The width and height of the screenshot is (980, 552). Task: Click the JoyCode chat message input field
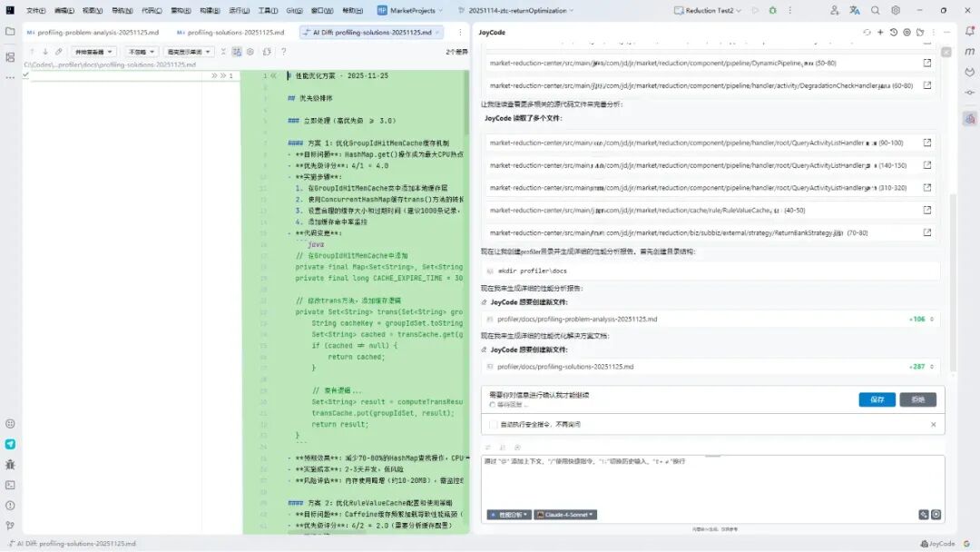tap(712, 481)
